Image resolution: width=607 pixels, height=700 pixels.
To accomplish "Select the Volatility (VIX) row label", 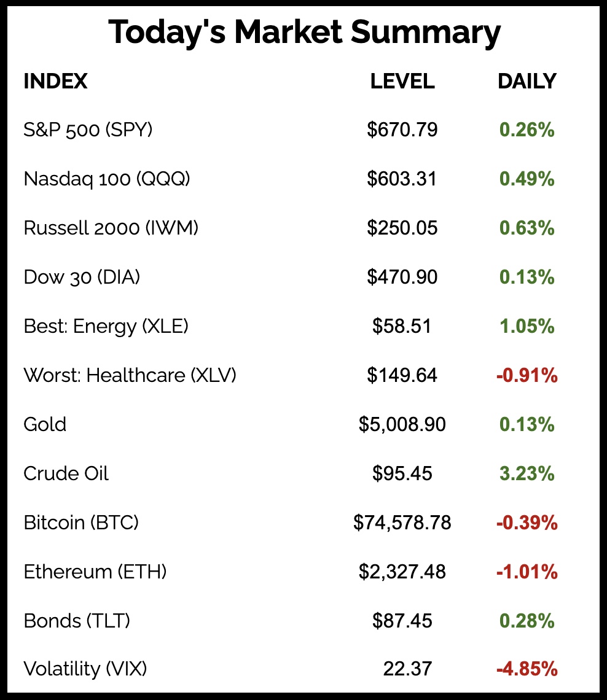I will coord(85,669).
